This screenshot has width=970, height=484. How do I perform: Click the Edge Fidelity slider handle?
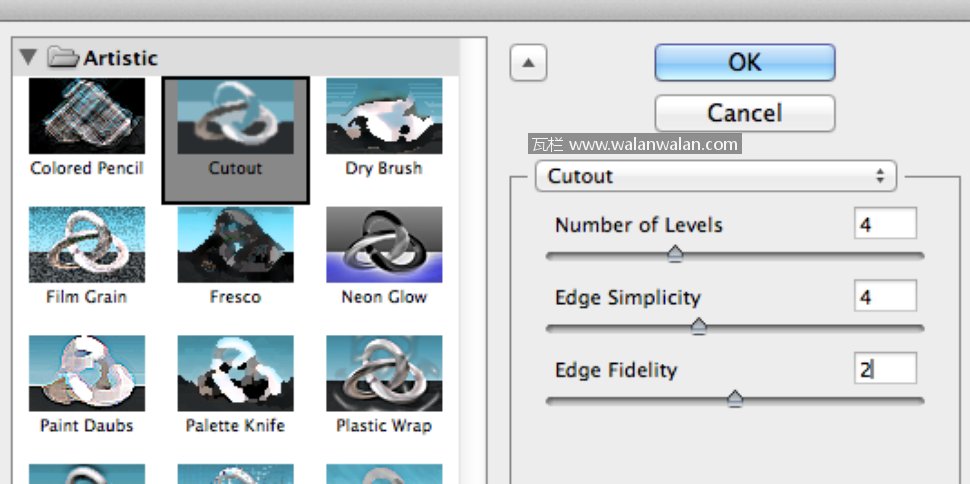(735, 399)
